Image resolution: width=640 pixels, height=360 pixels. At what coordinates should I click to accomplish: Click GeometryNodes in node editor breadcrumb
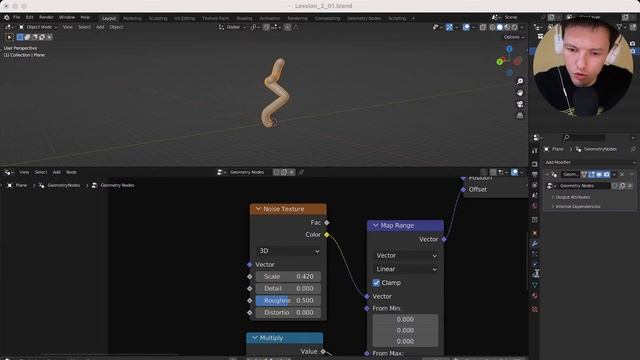click(64, 185)
